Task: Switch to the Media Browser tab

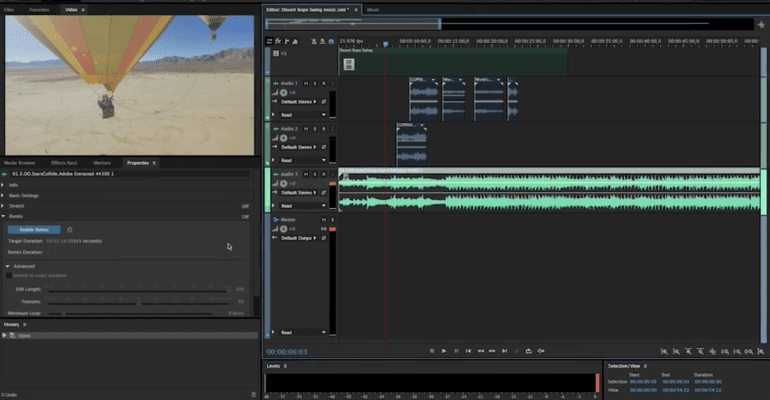Action: [x=20, y=163]
